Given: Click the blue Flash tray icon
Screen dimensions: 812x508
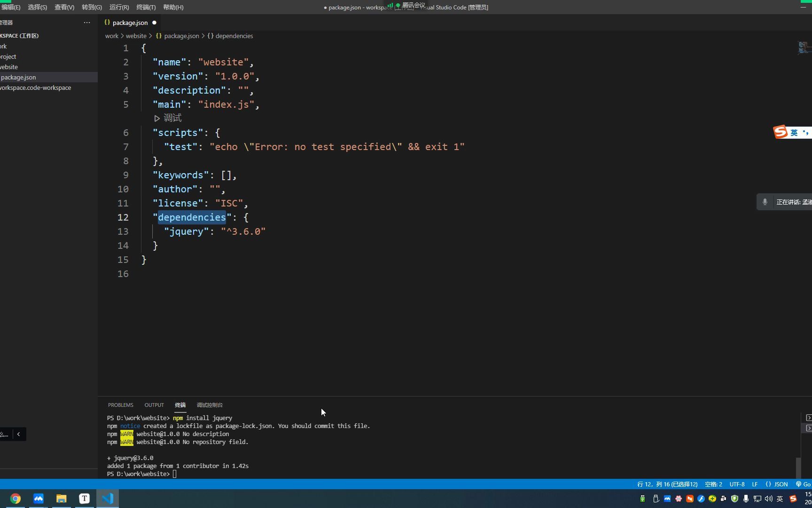Looking at the screenshot, I should pyautogui.click(x=701, y=499).
